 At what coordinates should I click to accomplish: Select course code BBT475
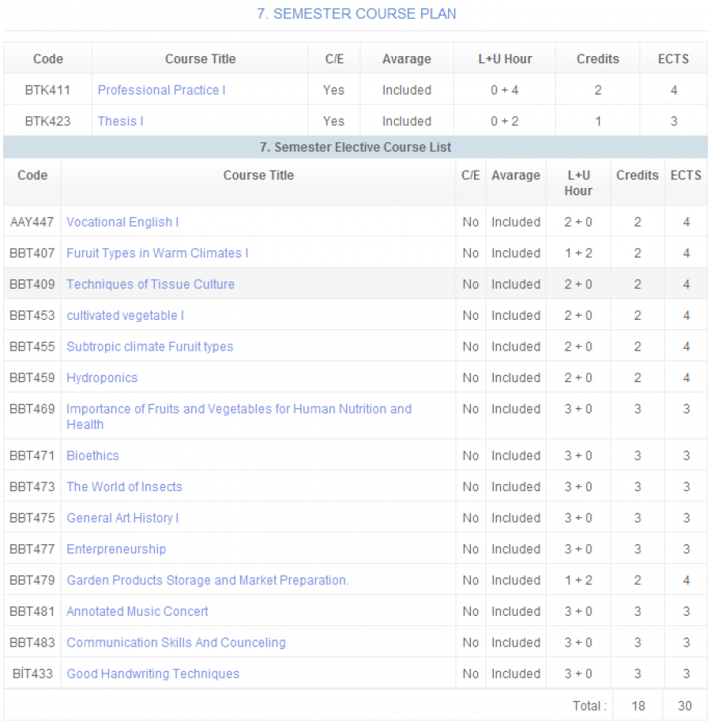pyautogui.click(x=32, y=518)
